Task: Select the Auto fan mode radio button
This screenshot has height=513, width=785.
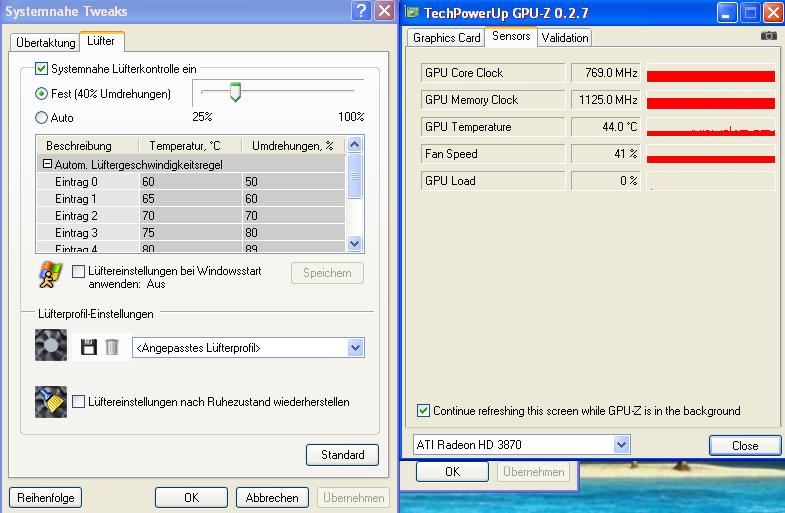Action: (42, 118)
